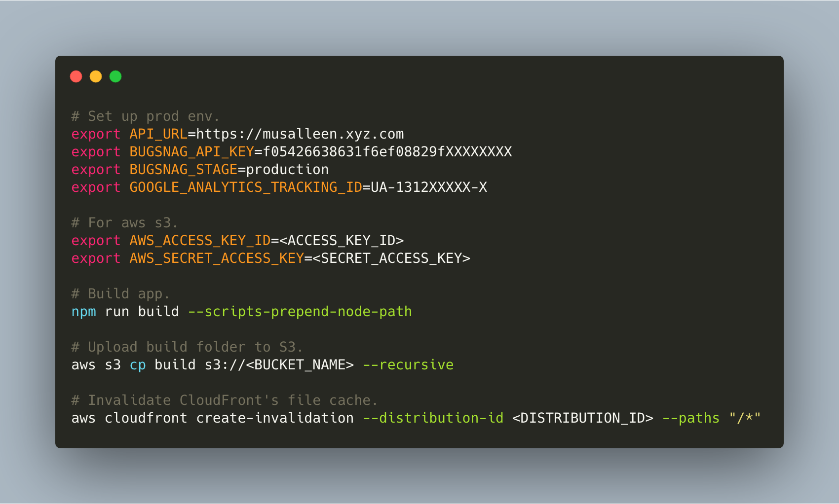Viewport: 839px width, 504px height.
Task: Click the 'production' stage value
Action: pos(287,170)
